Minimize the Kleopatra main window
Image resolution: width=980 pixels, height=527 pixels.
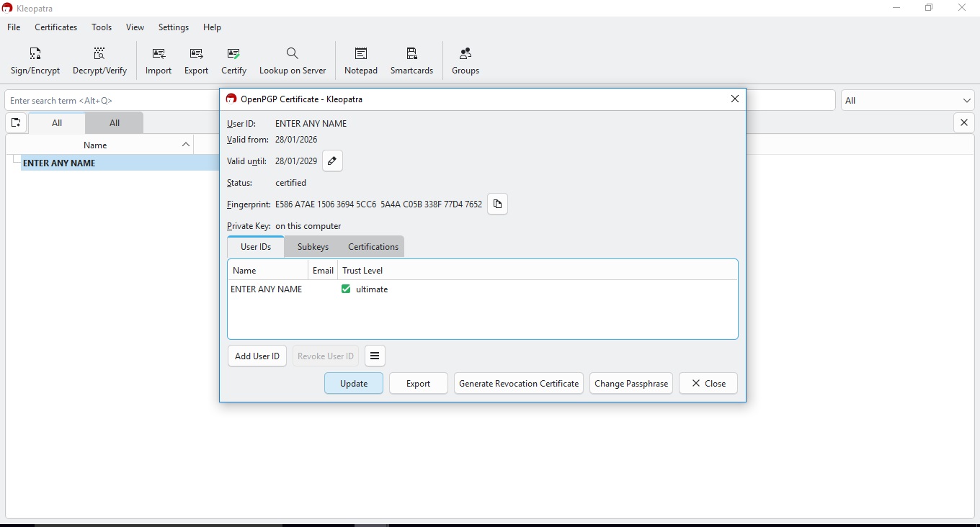pyautogui.click(x=896, y=8)
